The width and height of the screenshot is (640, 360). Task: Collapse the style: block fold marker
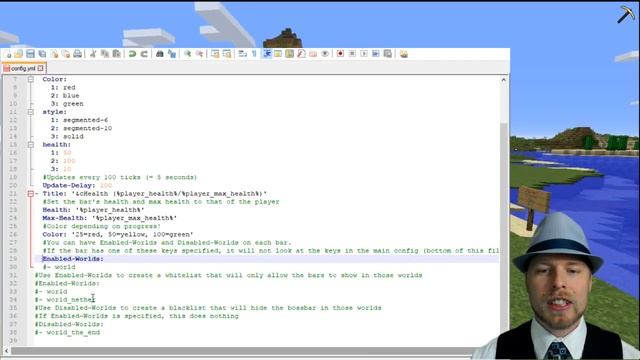(x=31, y=112)
